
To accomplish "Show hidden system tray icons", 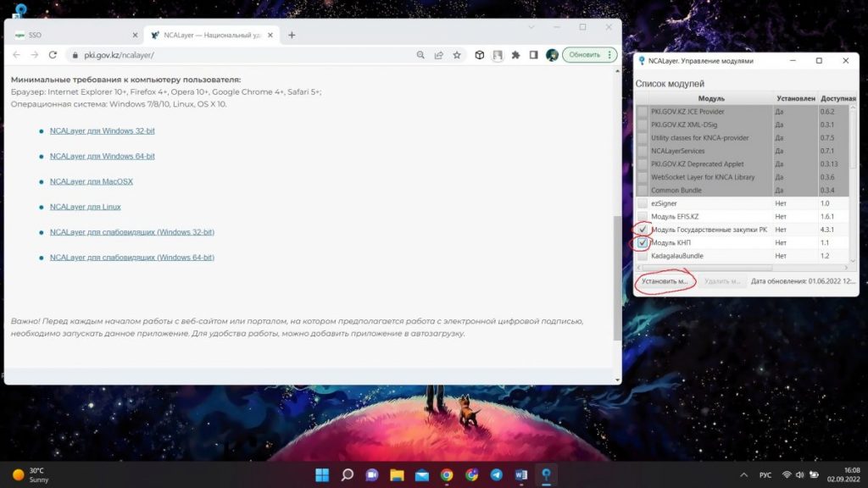I will pyautogui.click(x=744, y=474).
